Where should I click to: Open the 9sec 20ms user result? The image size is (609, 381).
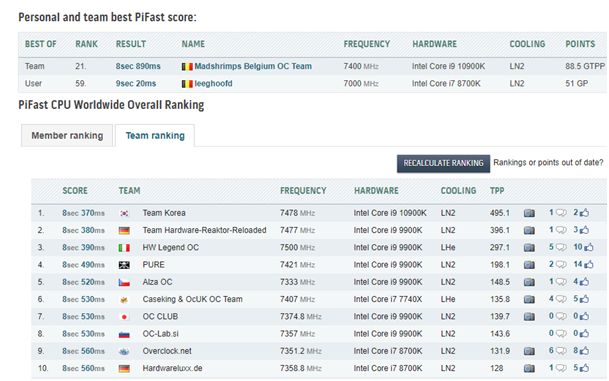coord(136,84)
